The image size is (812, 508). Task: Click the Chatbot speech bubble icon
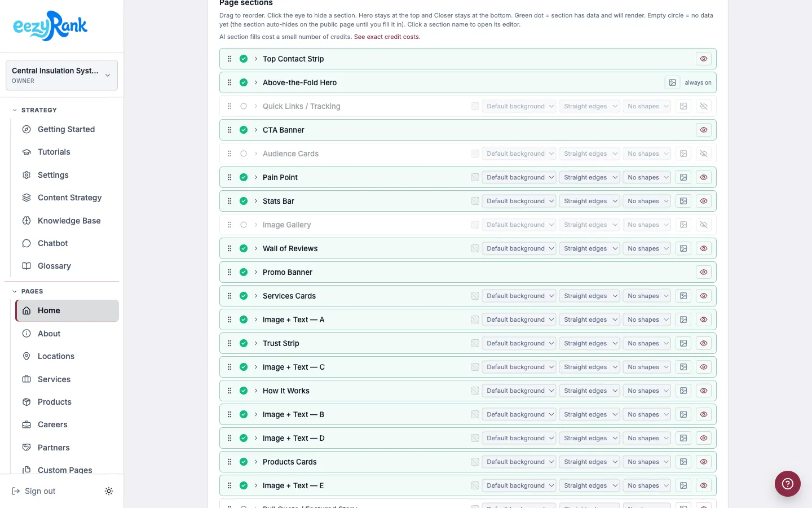[27, 243]
